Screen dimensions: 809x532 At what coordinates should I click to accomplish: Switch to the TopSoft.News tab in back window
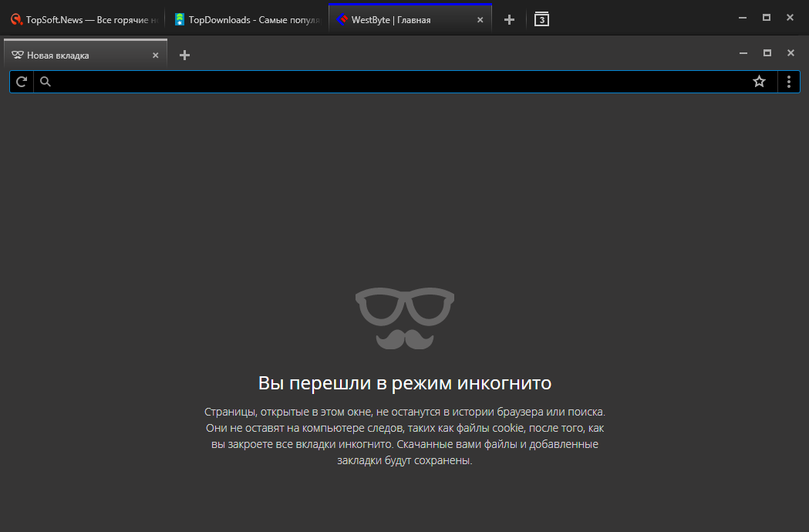pyautogui.click(x=84, y=19)
